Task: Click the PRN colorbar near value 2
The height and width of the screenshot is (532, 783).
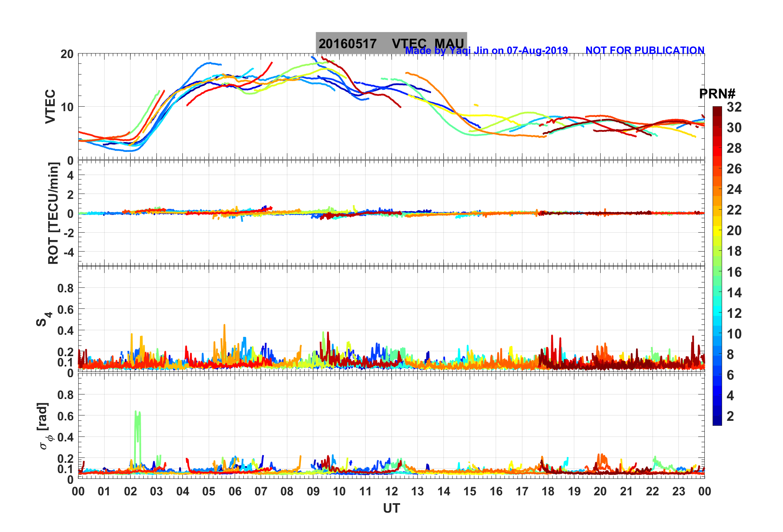Action: (717, 416)
